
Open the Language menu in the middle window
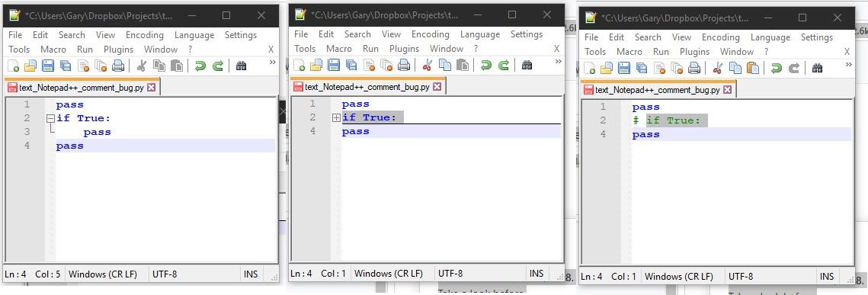pyautogui.click(x=480, y=34)
